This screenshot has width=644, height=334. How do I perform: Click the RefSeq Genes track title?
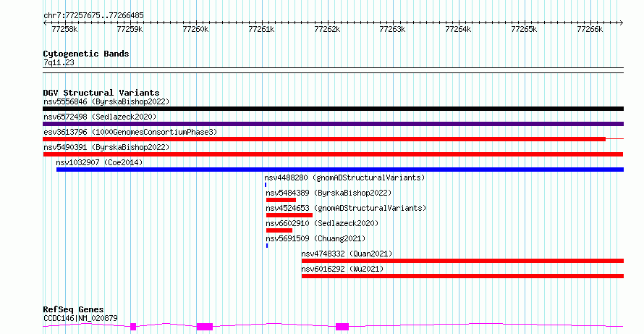74,309
